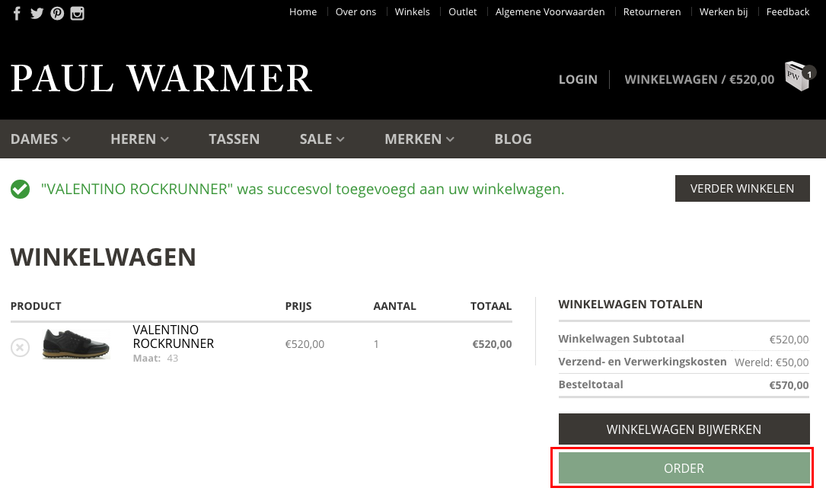Expand the Heren dropdown menu
The image size is (826, 504).
[x=139, y=139]
